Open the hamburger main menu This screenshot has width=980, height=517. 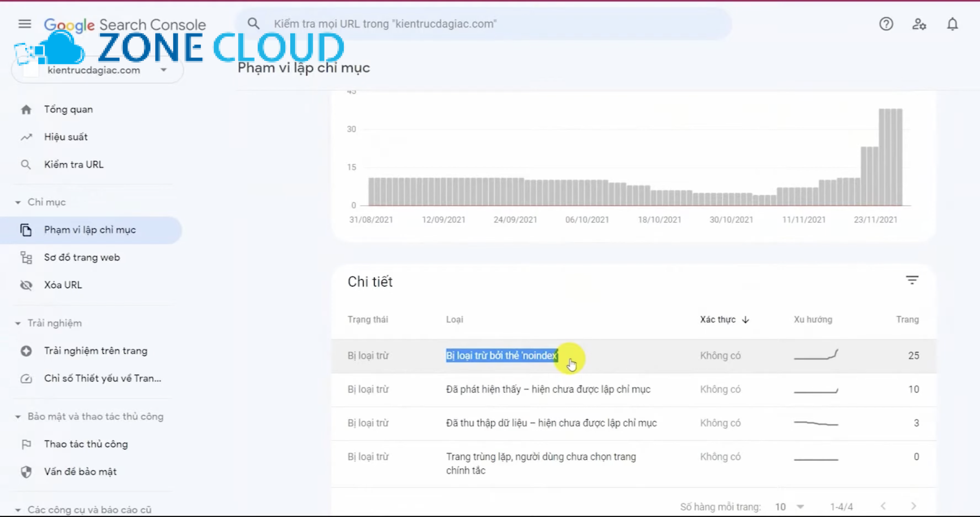[x=25, y=24]
